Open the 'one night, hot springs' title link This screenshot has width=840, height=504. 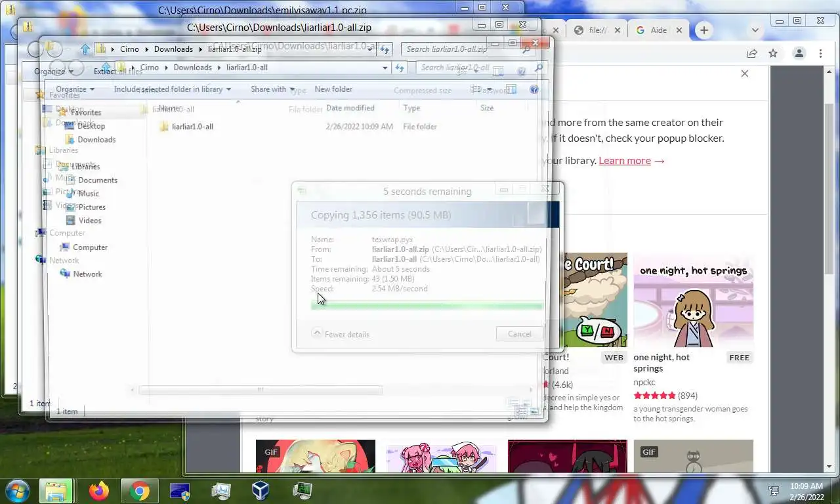(x=661, y=362)
